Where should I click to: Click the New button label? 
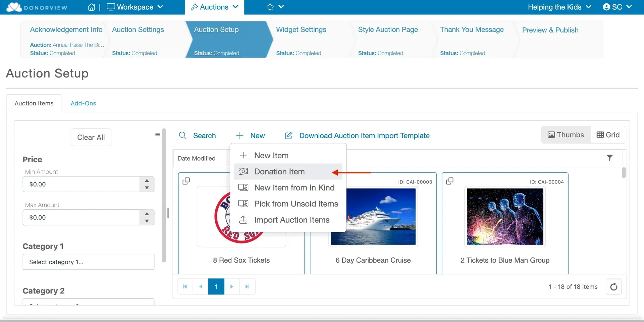click(258, 136)
